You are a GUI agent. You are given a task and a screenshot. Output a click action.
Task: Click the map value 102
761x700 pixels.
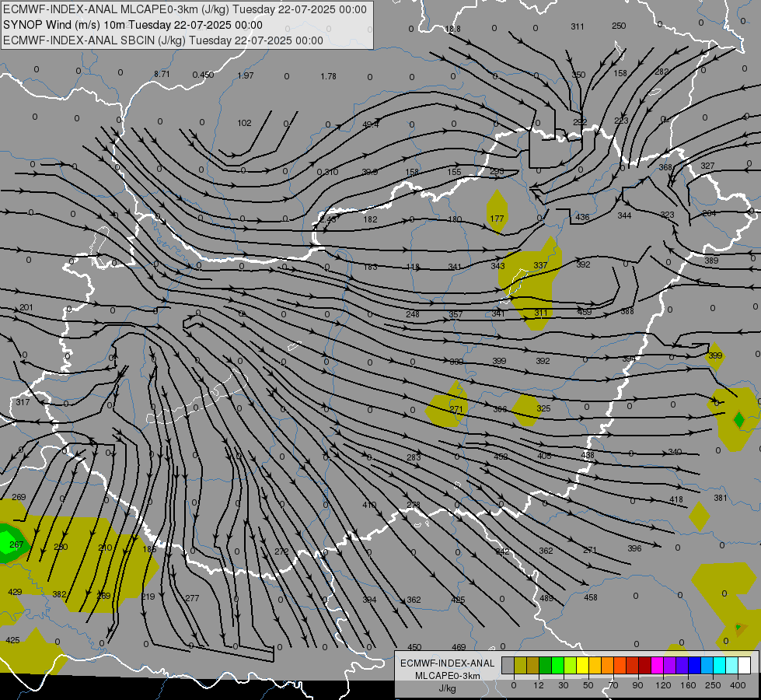(244, 123)
